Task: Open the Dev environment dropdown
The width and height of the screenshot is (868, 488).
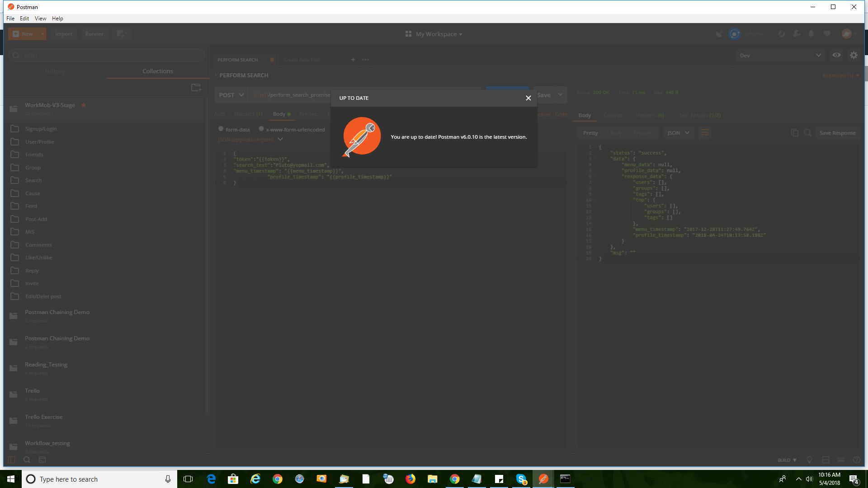Action: (x=780, y=55)
